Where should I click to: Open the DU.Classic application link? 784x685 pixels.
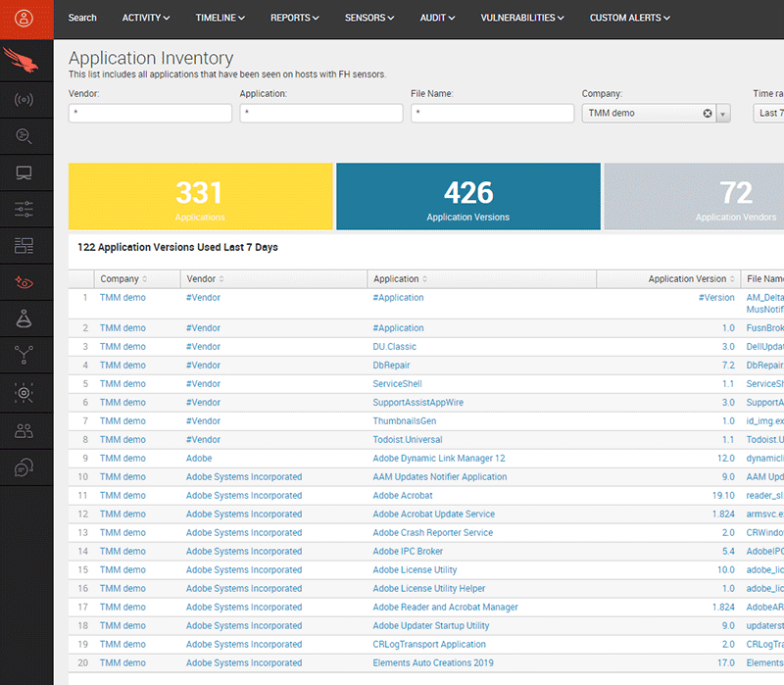(395, 347)
